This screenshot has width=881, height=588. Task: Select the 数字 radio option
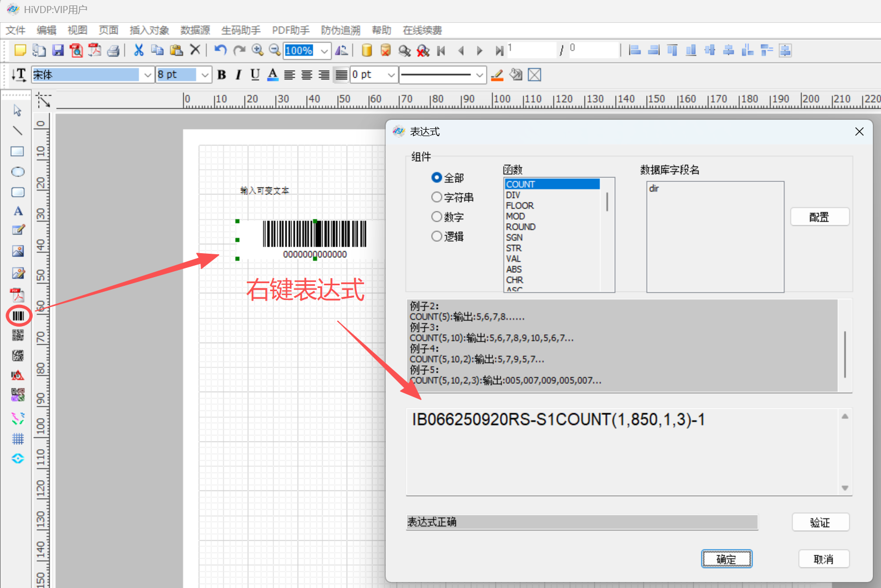(x=437, y=217)
